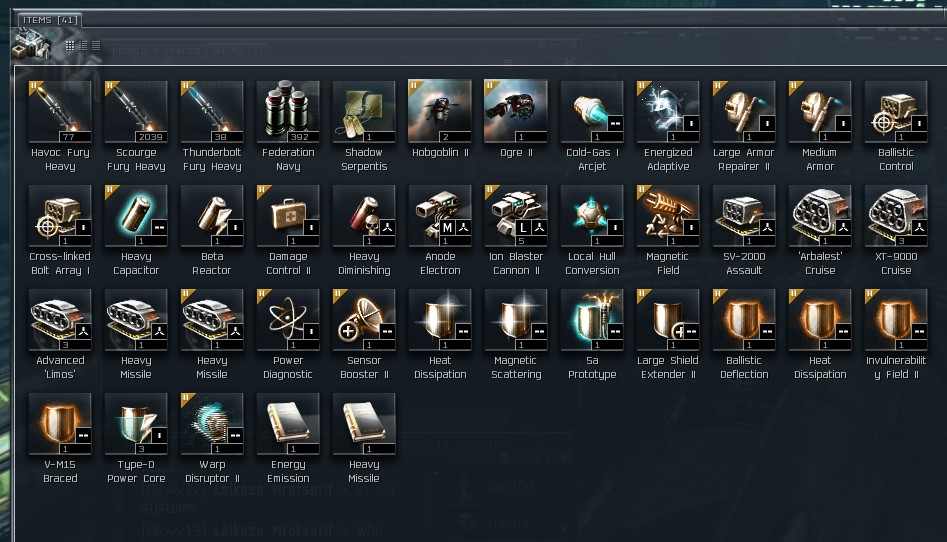Click the V-M15 Braced shield icon
Image resolution: width=947 pixels, height=542 pixels.
click(x=60, y=424)
